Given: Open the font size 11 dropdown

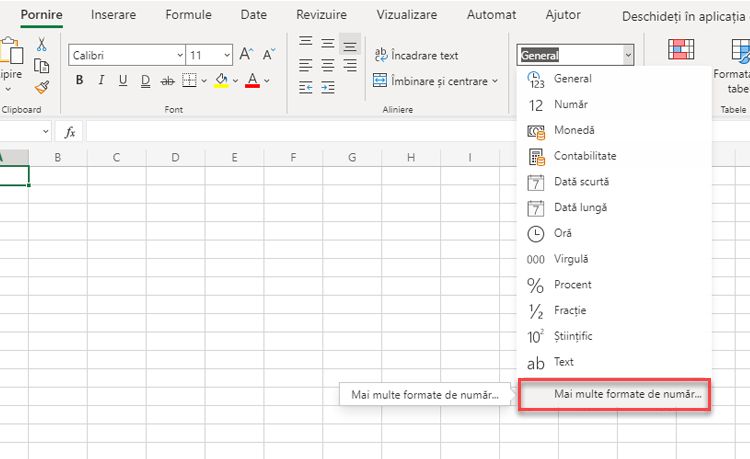Looking at the screenshot, I should [227, 55].
